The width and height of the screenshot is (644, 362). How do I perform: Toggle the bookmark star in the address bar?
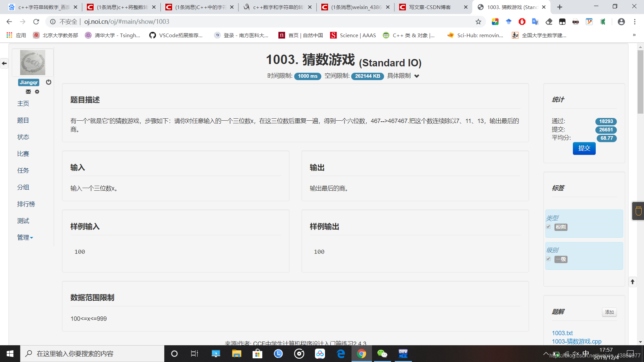(x=478, y=21)
